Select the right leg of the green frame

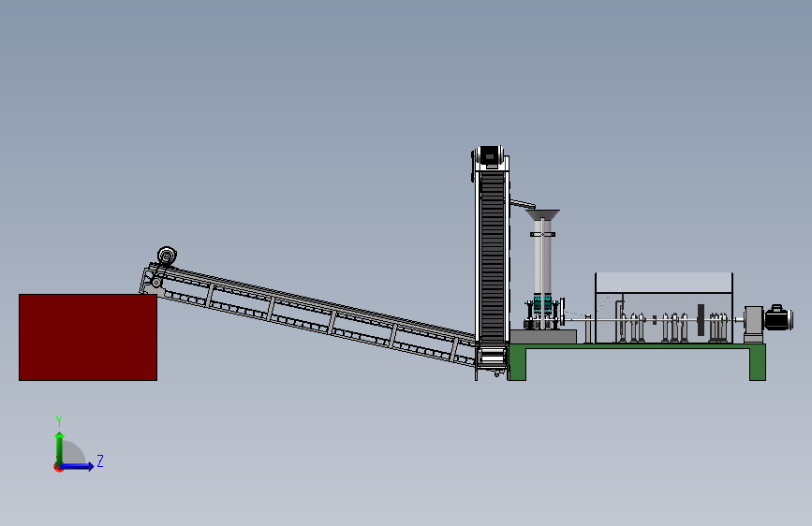point(757,364)
